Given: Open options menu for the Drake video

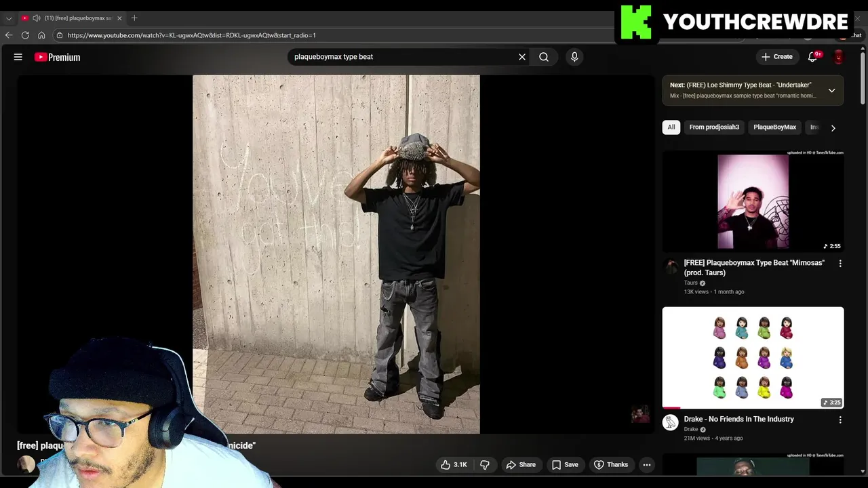Looking at the screenshot, I should [840, 420].
